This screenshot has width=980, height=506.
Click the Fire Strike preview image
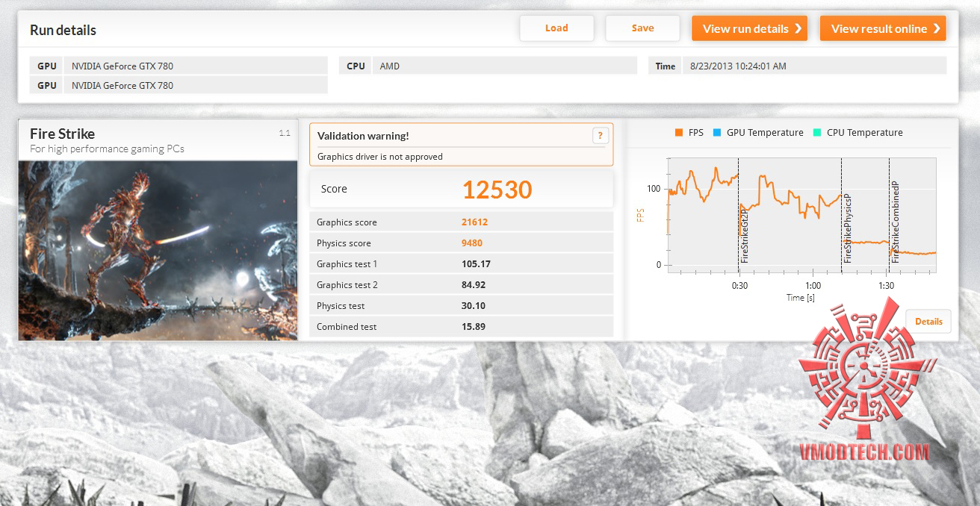pos(158,250)
